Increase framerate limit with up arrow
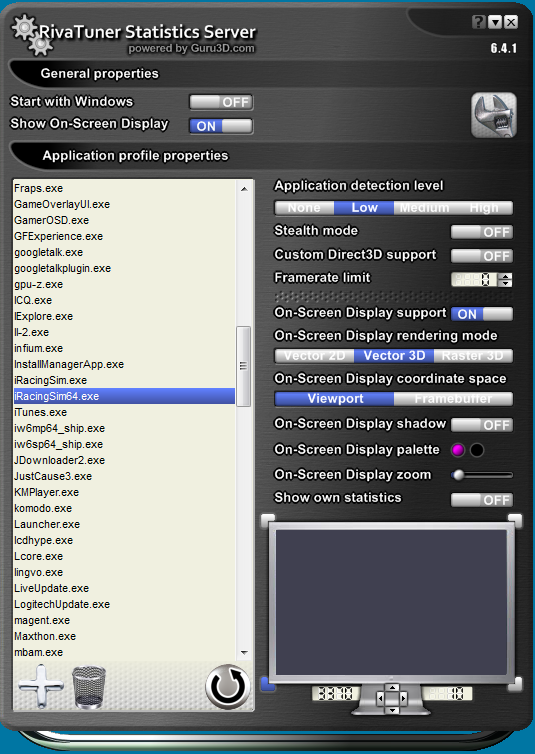Image resolution: width=535 pixels, height=754 pixels. (505, 276)
